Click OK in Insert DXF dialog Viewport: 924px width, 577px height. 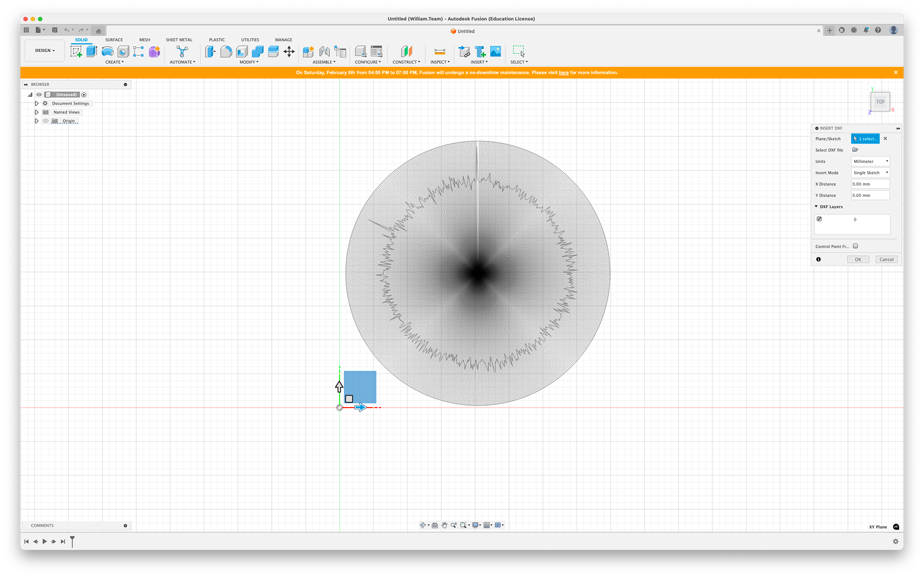[858, 259]
